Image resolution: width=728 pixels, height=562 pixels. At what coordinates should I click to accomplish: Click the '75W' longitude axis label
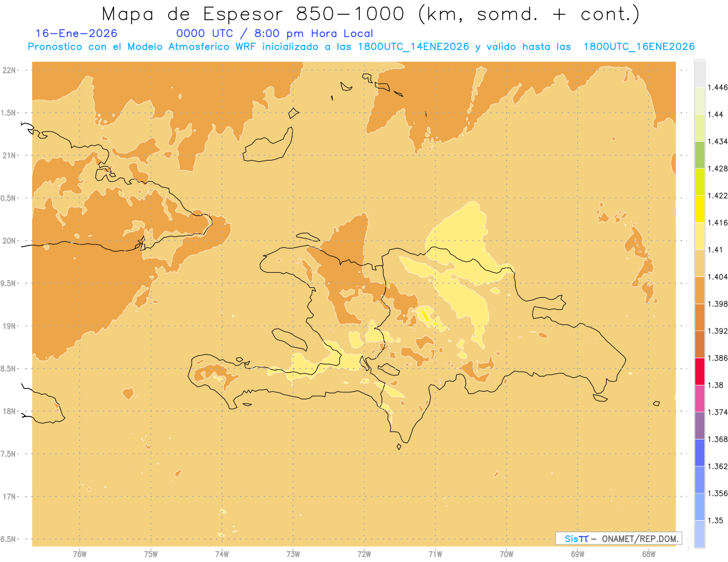click(x=150, y=554)
